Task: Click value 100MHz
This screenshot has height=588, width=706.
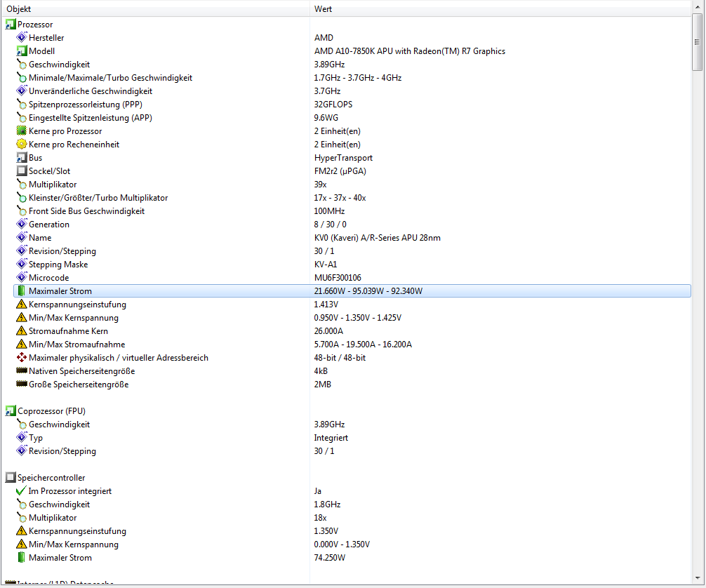Action: pos(330,211)
